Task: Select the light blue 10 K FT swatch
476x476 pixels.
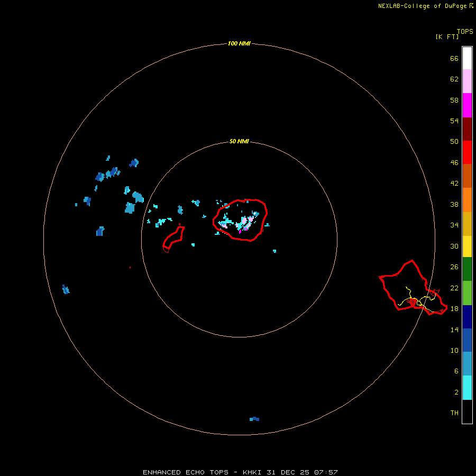Action: point(467,364)
